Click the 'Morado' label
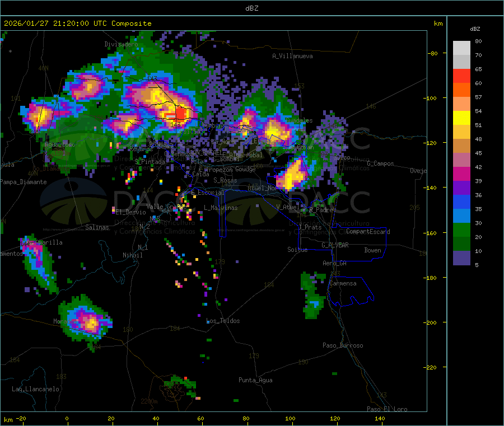Viewport: 504px width, 426px height. (x=64, y=321)
